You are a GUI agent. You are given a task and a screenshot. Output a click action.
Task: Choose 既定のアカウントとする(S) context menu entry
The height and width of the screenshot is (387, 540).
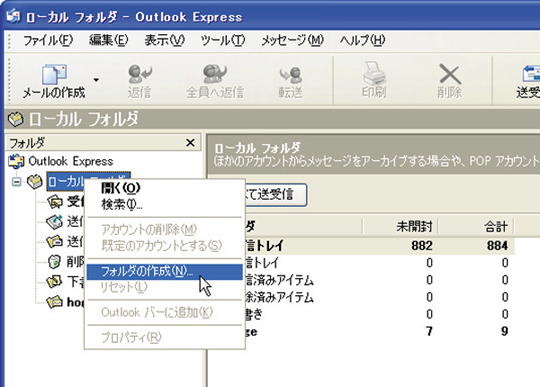coord(165,245)
